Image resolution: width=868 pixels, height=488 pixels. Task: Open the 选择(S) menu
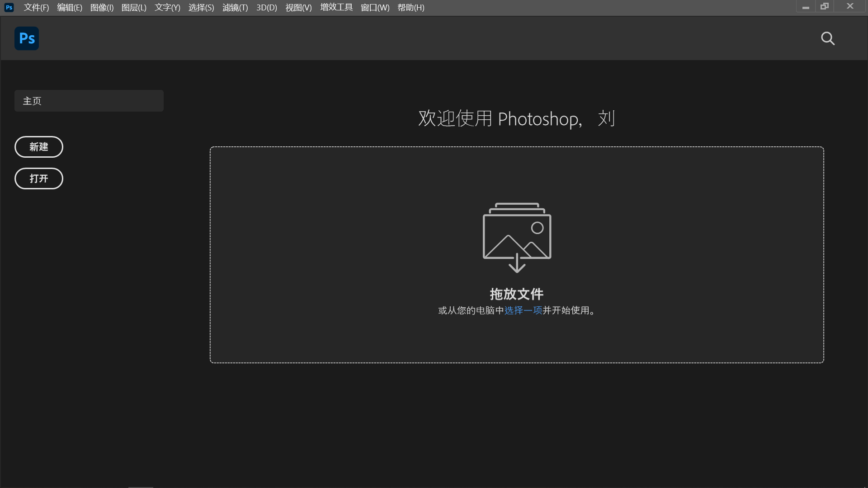[201, 7]
